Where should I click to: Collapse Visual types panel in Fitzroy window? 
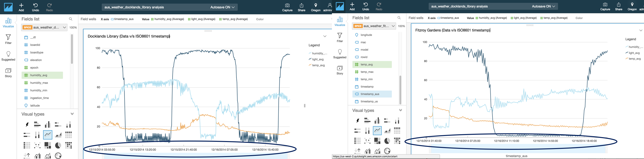pos(400,110)
